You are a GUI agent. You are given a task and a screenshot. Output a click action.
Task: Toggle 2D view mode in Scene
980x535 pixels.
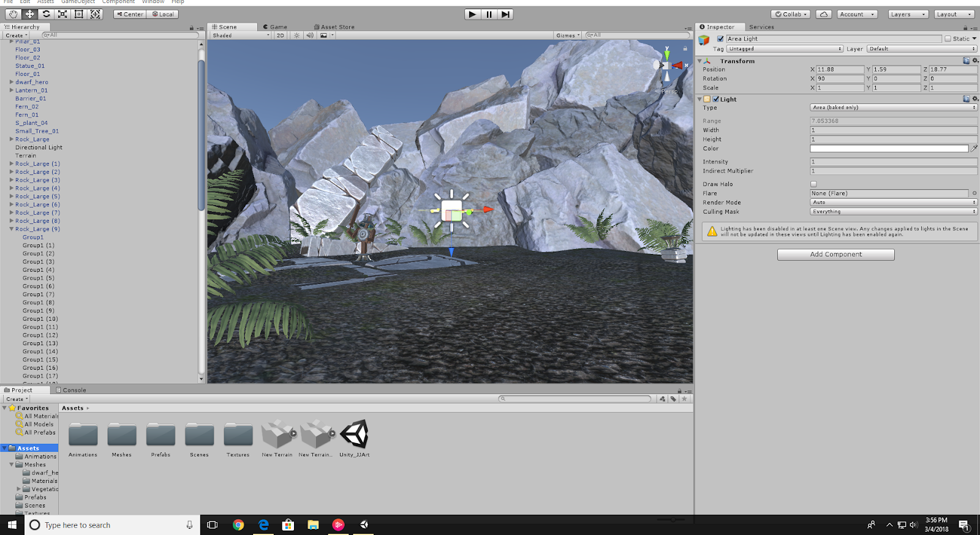tap(280, 36)
